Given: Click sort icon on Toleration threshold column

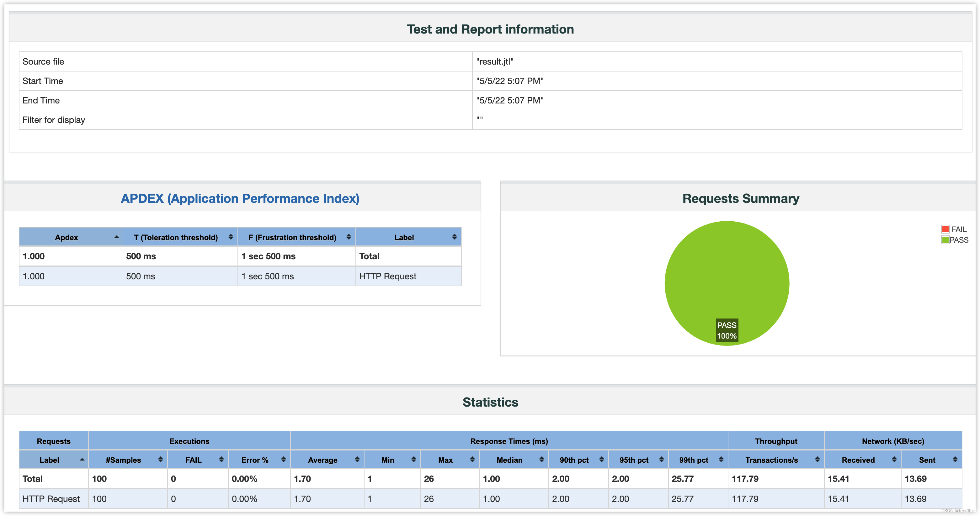Looking at the screenshot, I should (231, 237).
